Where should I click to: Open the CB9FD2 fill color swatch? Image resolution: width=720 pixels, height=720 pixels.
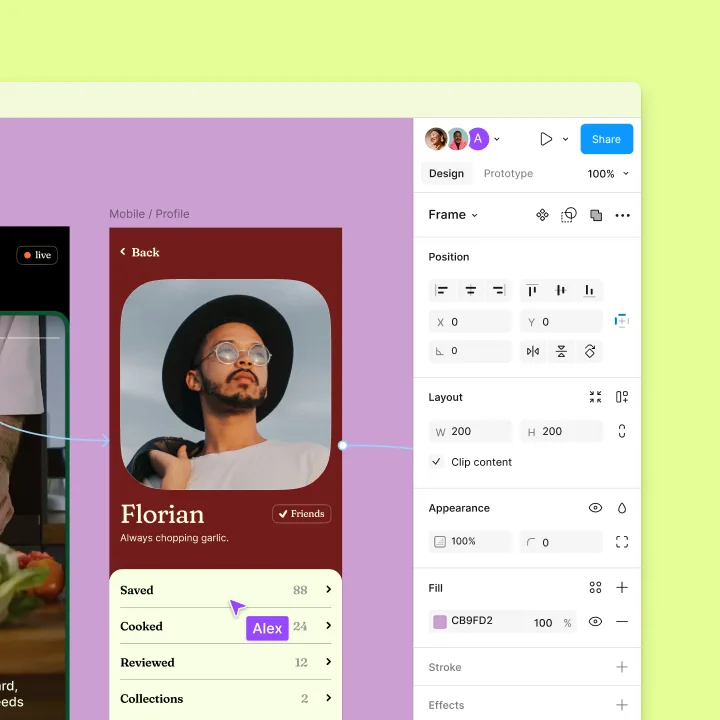point(440,622)
